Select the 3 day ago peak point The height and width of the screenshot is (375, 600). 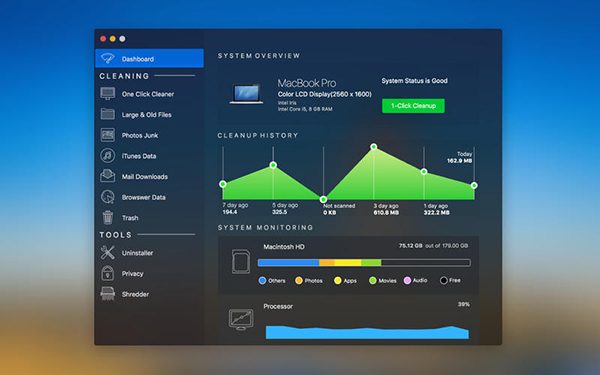click(374, 147)
